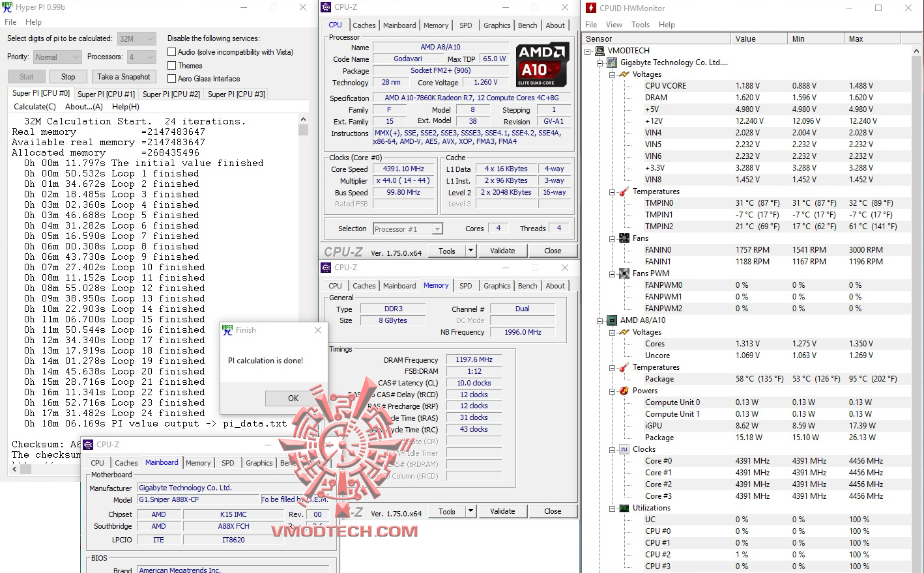Click the mainboard Model G1.Sniper A88X-CF field
Viewport: 924px width, 573px height.
pos(198,500)
